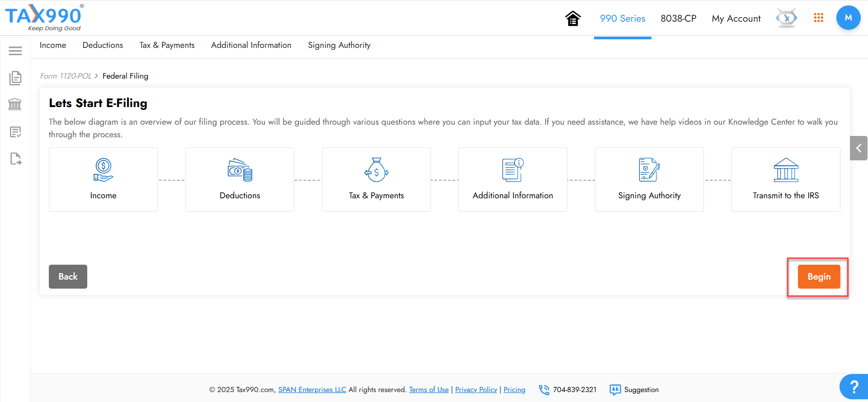Open the Form 1120-POL breadcrumb link
Viewport: 868px width, 402px height.
coord(66,76)
